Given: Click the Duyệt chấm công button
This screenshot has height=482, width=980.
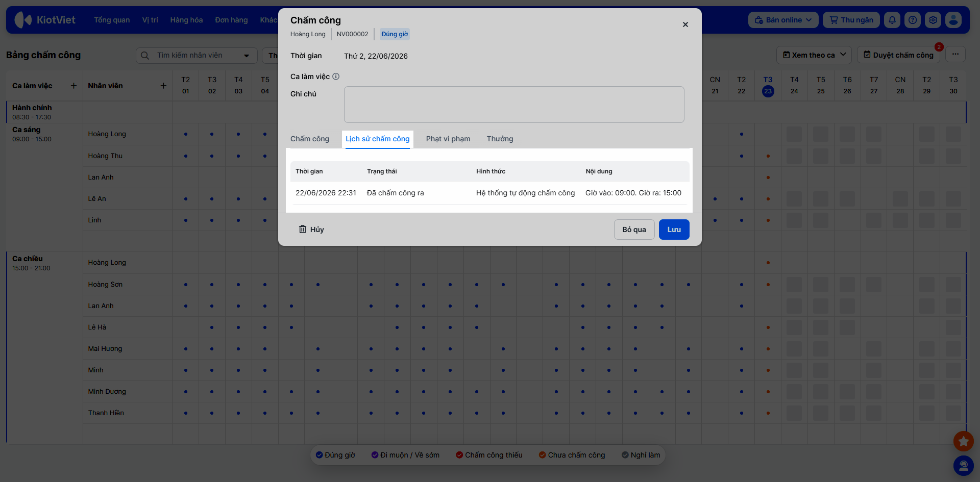Looking at the screenshot, I should (898, 55).
